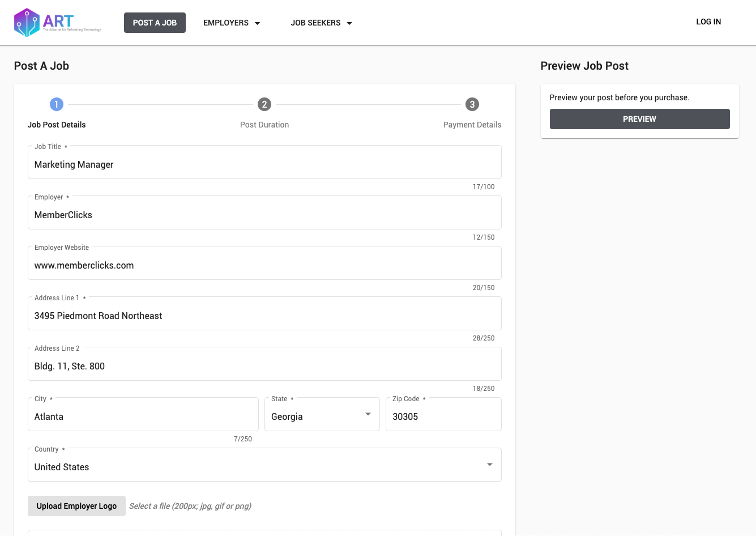This screenshot has width=756, height=536.
Task: Click the Job Post Details step label
Action: 57,125
